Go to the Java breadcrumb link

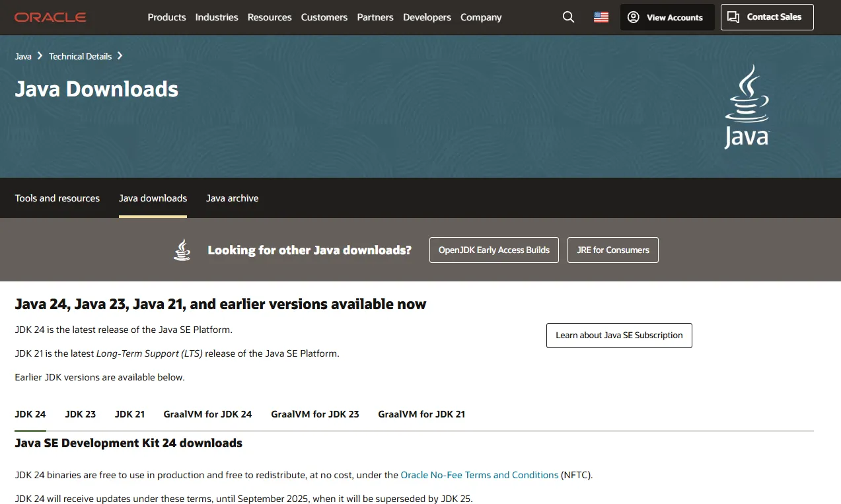click(23, 56)
